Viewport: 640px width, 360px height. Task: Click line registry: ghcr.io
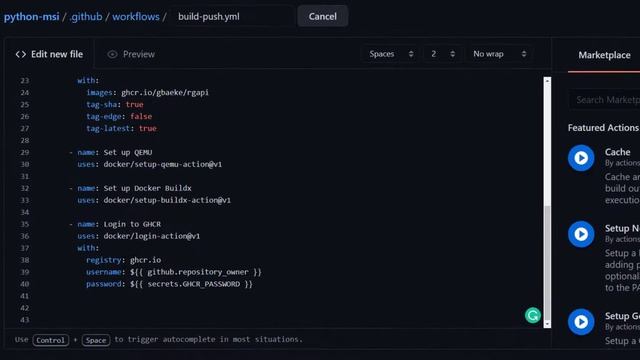coord(123,260)
